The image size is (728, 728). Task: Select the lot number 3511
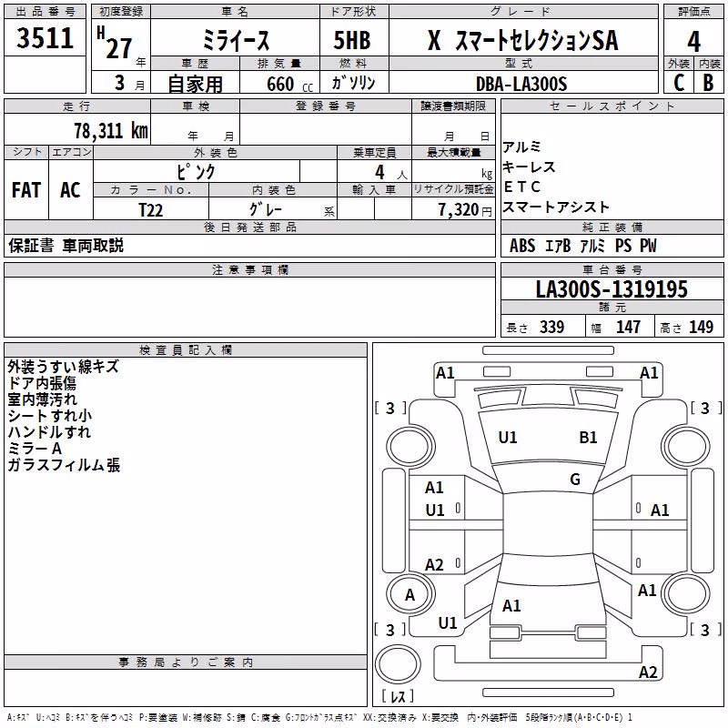(x=45, y=38)
